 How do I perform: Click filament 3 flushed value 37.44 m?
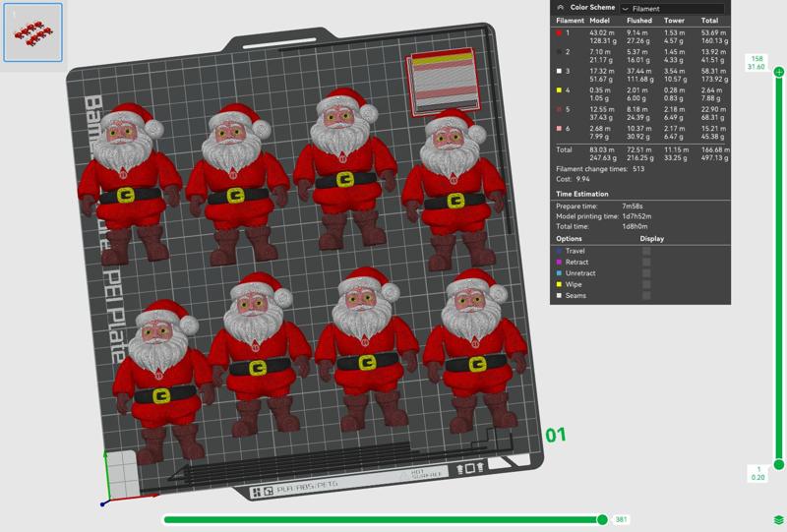(x=638, y=71)
